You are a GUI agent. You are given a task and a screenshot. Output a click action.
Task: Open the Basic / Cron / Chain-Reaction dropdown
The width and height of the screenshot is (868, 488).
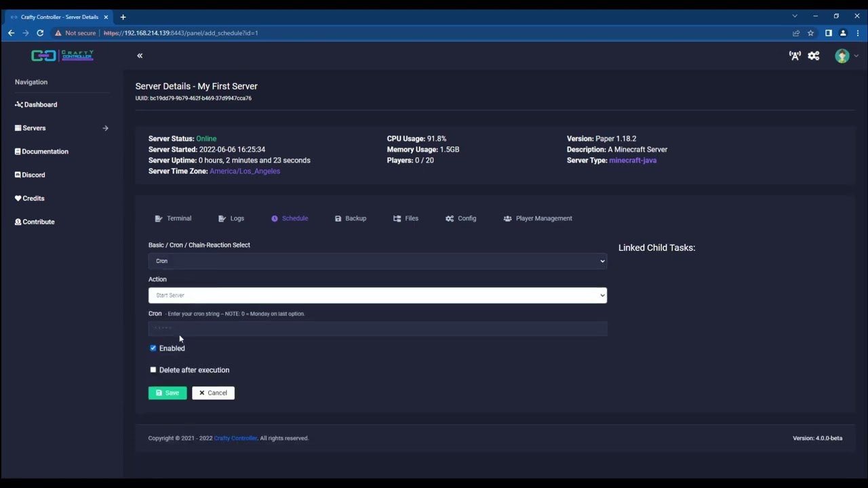tap(378, 261)
